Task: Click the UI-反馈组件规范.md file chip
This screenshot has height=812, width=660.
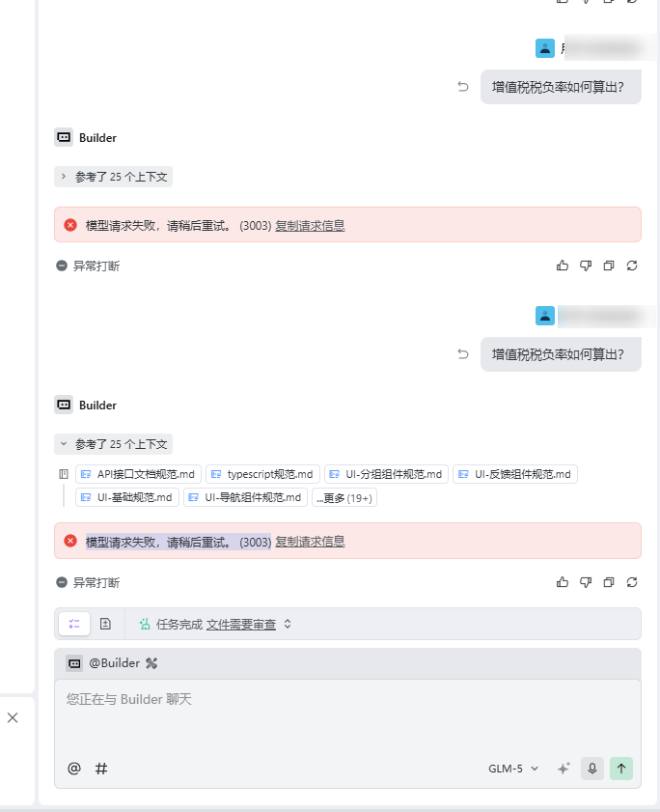Action: (x=514, y=474)
